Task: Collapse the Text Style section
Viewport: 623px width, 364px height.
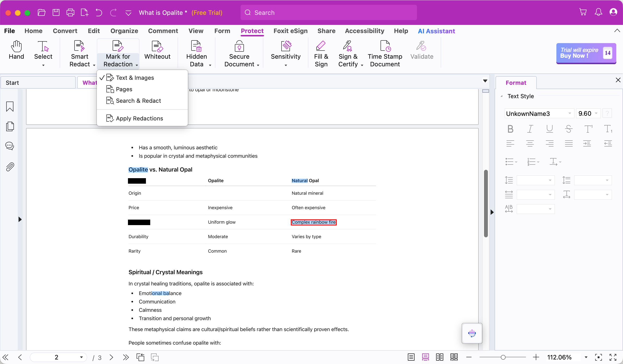Action: pyautogui.click(x=501, y=96)
